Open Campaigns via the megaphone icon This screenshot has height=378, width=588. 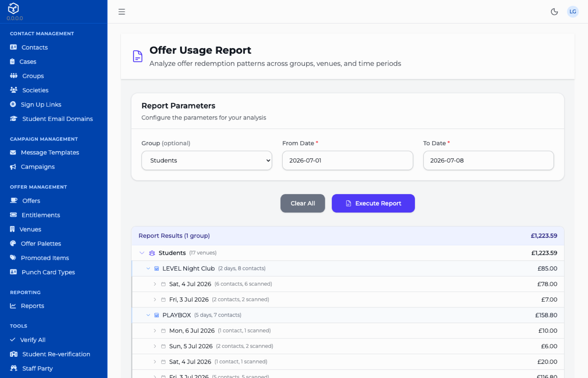point(13,167)
